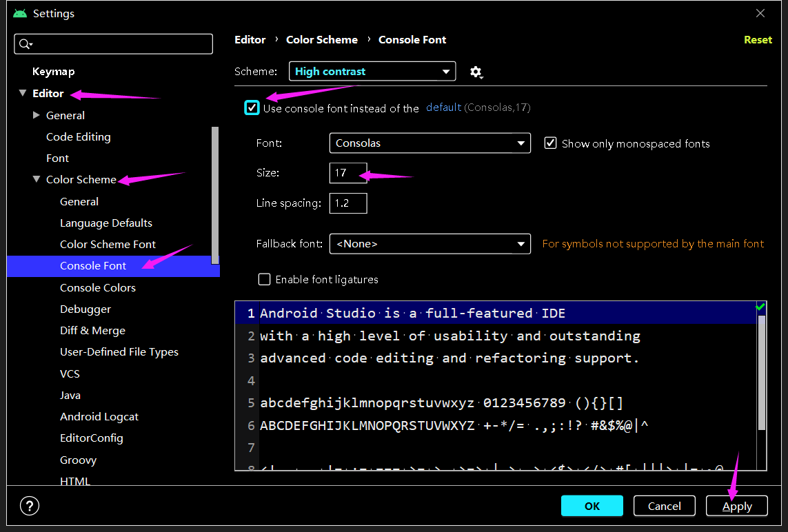Image resolution: width=788 pixels, height=532 pixels.
Task: Click preview line 'advanced code editing'
Action: (x=449, y=358)
